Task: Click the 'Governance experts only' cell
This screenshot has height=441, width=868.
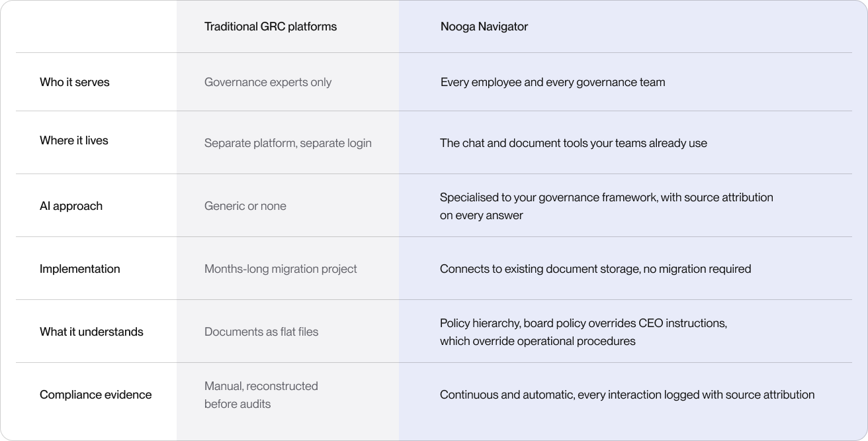Action: (268, 82)
